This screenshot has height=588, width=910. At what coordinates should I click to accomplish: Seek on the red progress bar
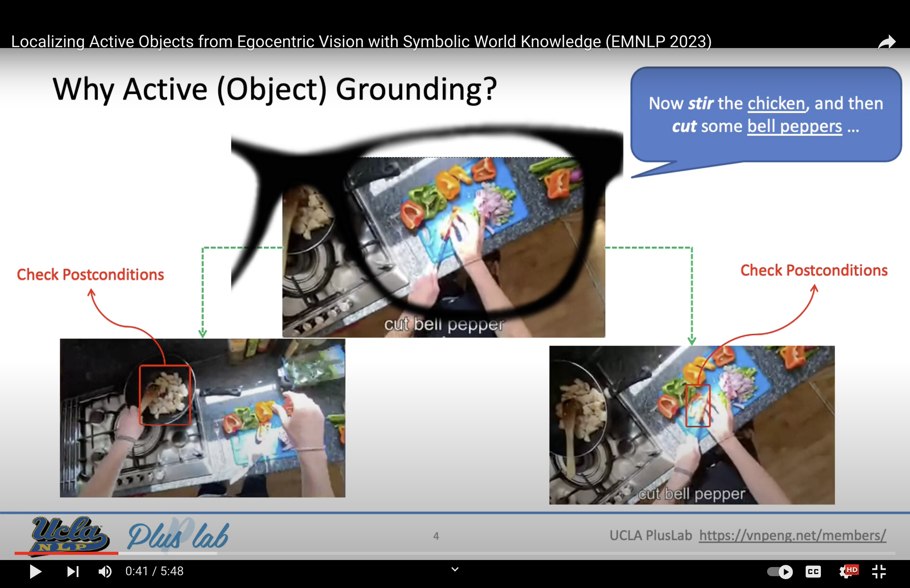pyautogui.click(x=67, y=553)
